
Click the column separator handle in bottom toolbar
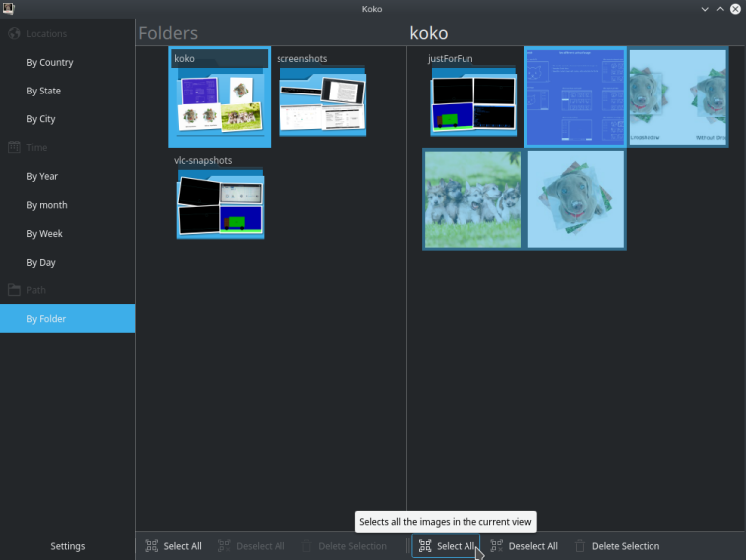(x=407, y=546)
